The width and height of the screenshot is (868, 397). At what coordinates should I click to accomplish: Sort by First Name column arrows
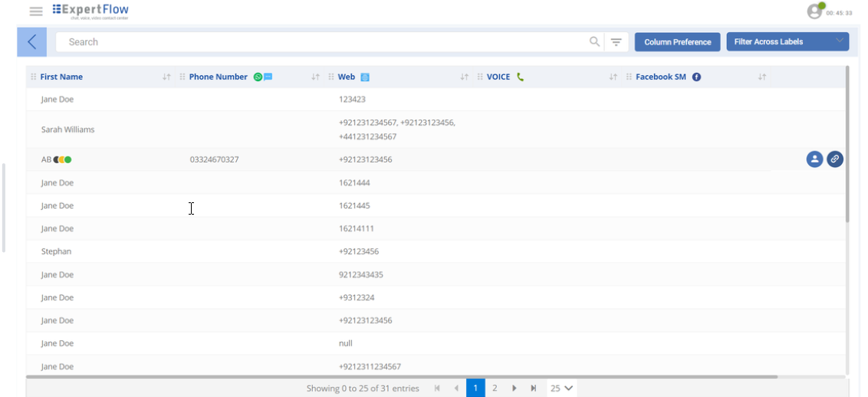coord(166,77)
